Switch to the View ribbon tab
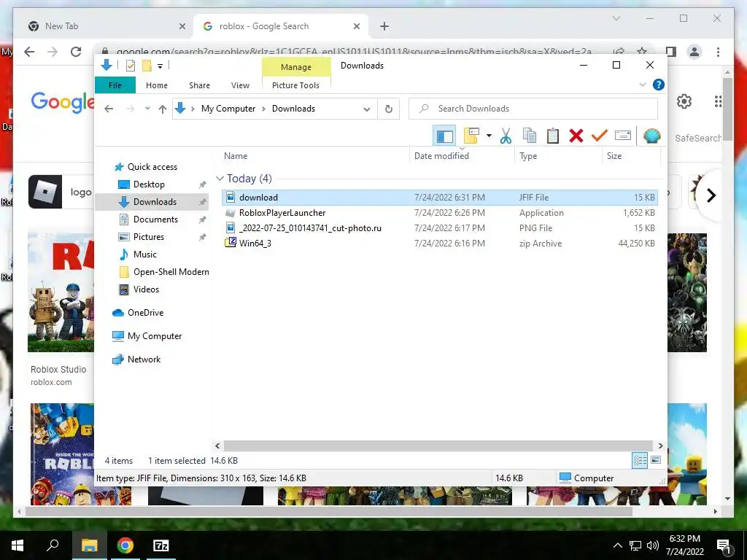 pos(240,85)
